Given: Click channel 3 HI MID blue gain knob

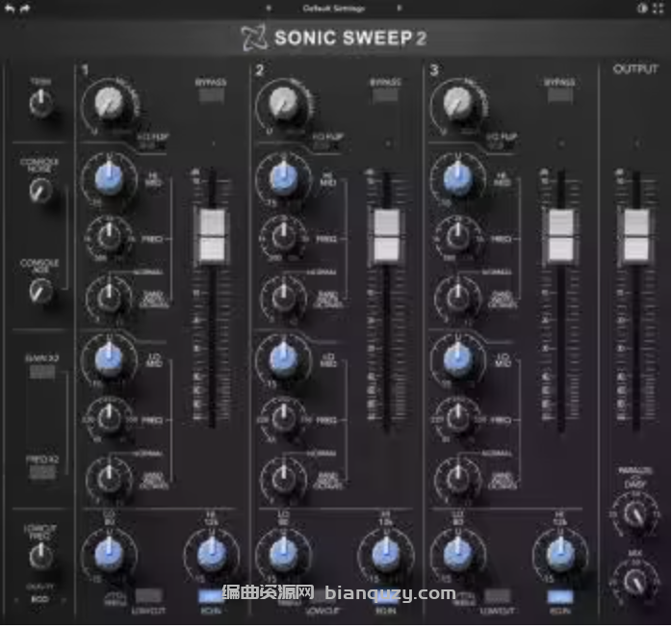Looking at the screenshot, I should pos(457,180).
